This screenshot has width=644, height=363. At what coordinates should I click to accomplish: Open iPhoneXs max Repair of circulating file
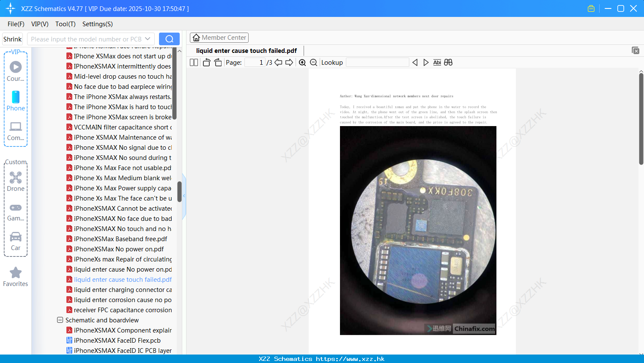click(x=119, y=259)
